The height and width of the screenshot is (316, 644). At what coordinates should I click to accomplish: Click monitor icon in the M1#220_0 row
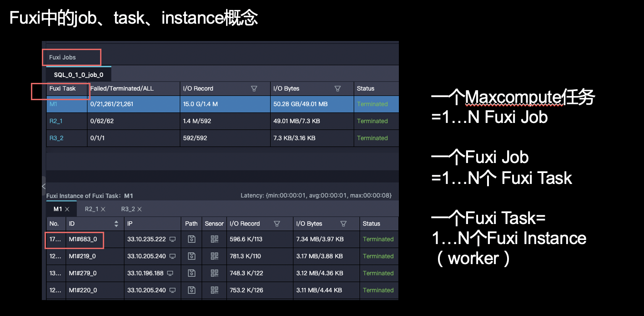(x=172, y=290)
